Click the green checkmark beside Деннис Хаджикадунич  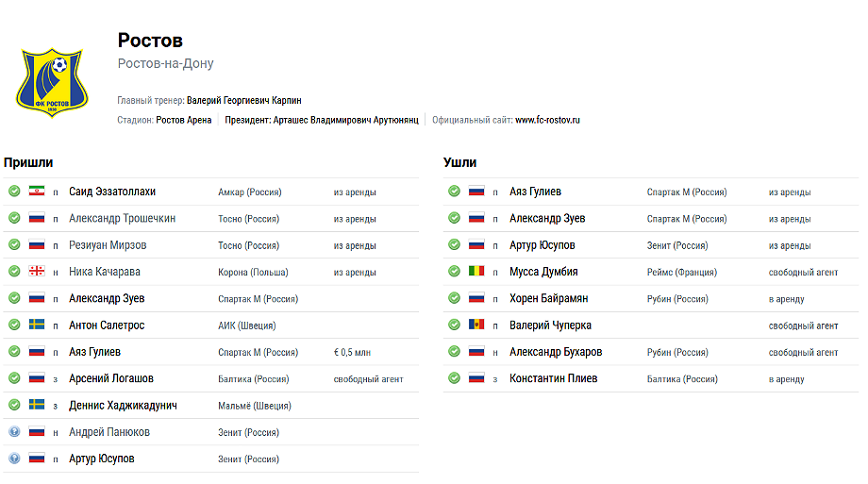pos(14,405)
